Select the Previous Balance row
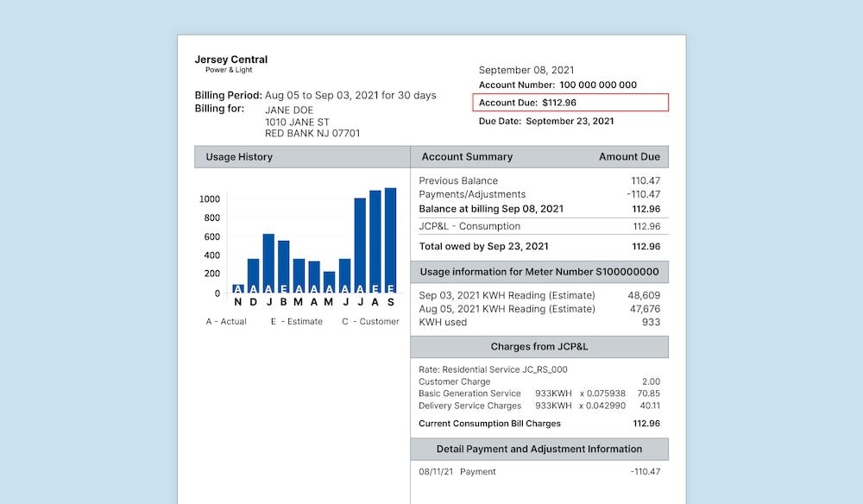863x504 pixels. click(539, 180)
